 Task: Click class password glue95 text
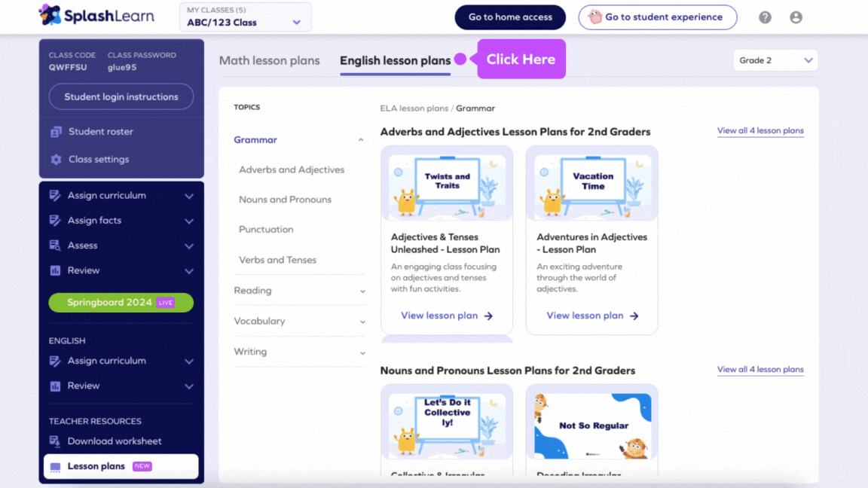122,68
